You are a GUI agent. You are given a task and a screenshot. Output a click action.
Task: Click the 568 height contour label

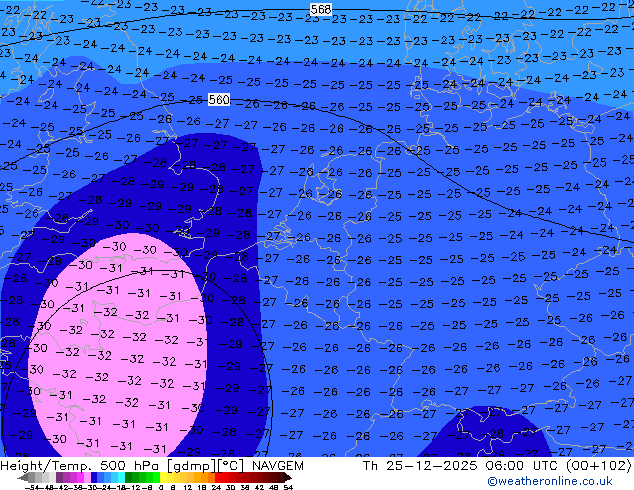coord(321,9)
